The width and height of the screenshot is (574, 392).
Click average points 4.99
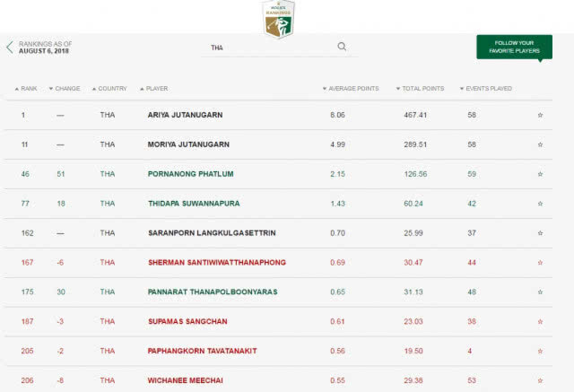click(x=337, y=144)
